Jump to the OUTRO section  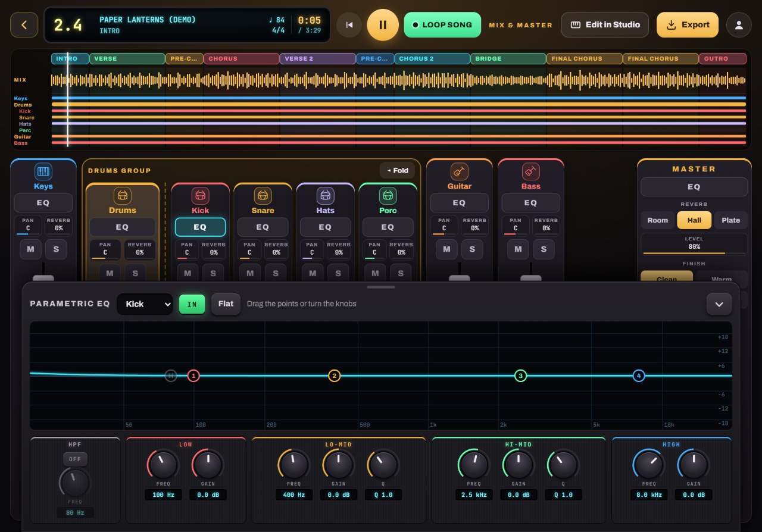point(723,58)
